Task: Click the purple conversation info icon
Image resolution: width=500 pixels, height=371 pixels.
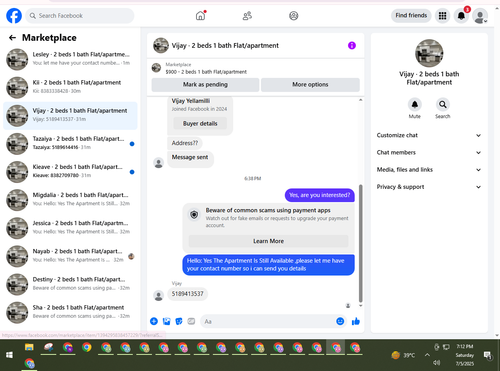Action: [352, 45]
